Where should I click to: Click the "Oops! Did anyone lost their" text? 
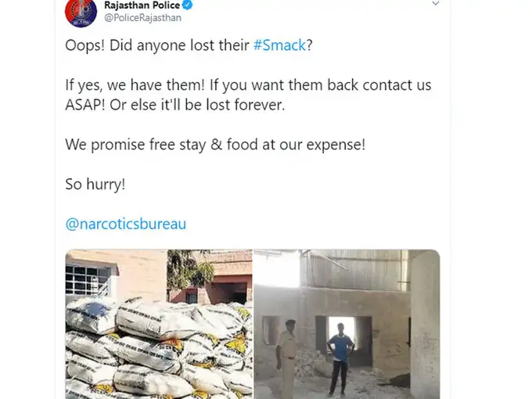[157, 45]
